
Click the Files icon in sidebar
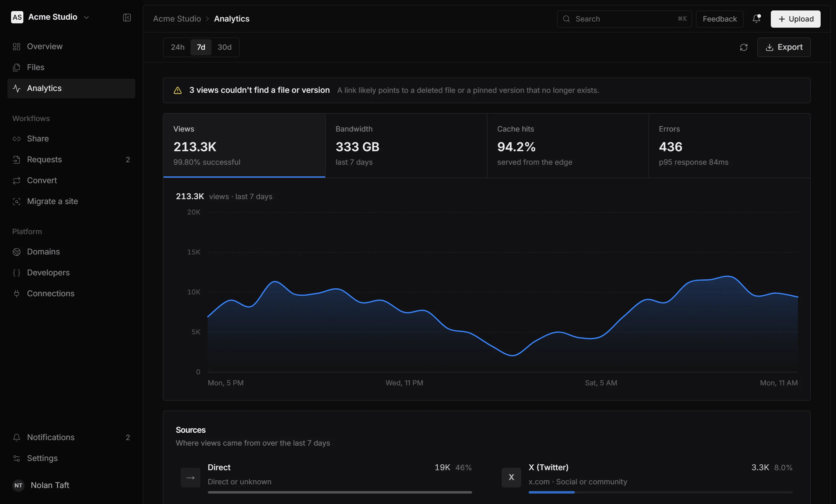tap(17, 68)
